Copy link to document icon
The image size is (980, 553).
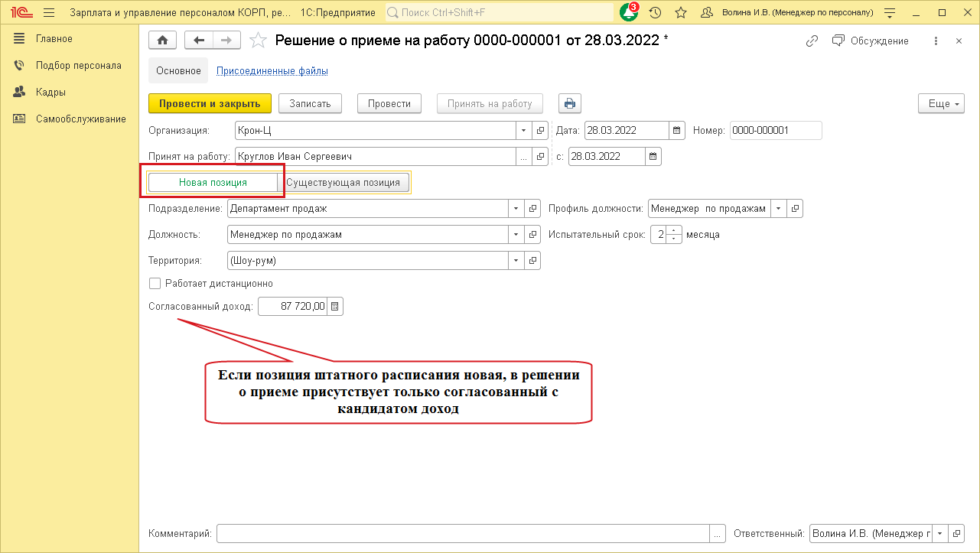(x=812, y=41)
